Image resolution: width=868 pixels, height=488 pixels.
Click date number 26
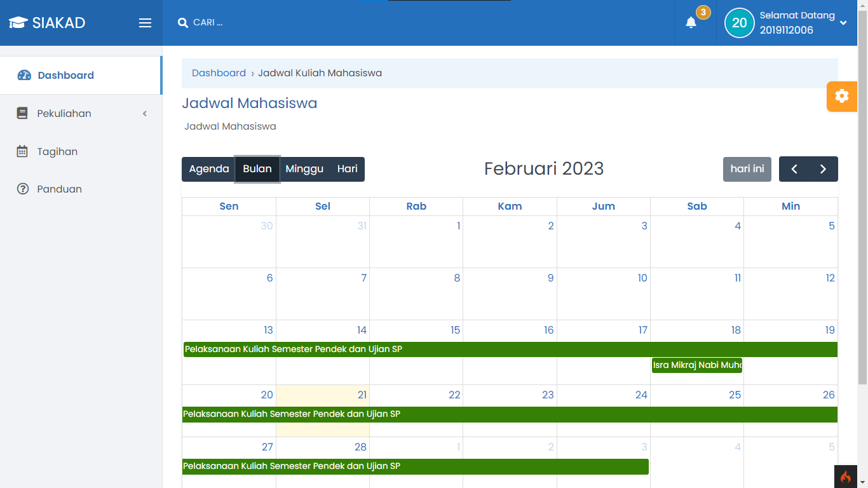coord(829,395)
